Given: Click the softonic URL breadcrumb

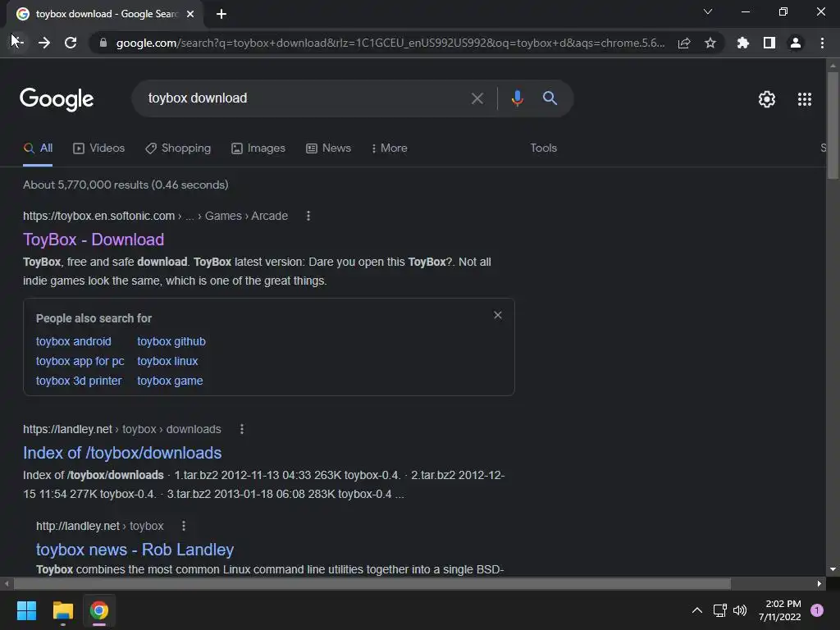Looking at the screenshot, I should point(155,216).
